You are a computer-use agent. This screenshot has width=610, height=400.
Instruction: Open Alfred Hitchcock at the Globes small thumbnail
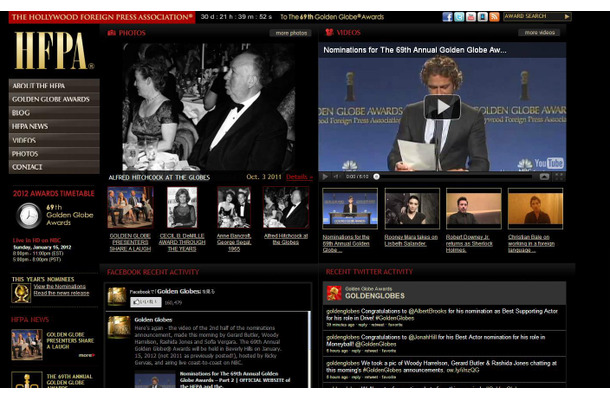click(x=286, y=207)
